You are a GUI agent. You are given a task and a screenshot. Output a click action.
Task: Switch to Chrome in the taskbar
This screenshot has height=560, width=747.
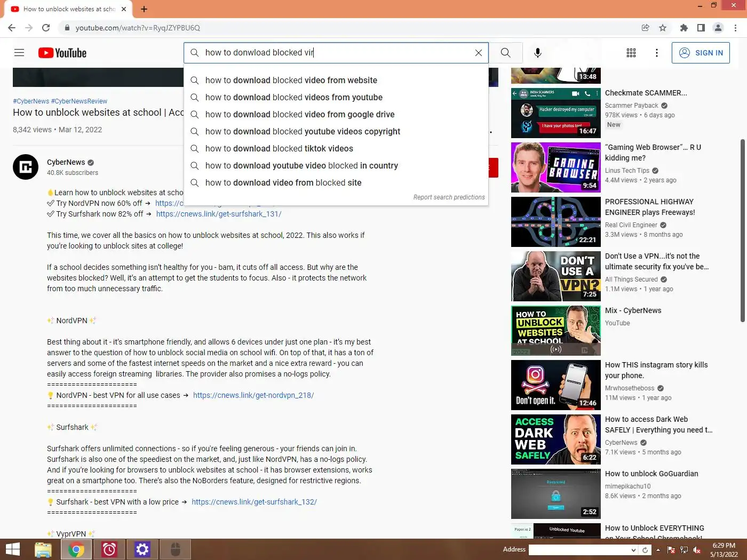[76, 549]
